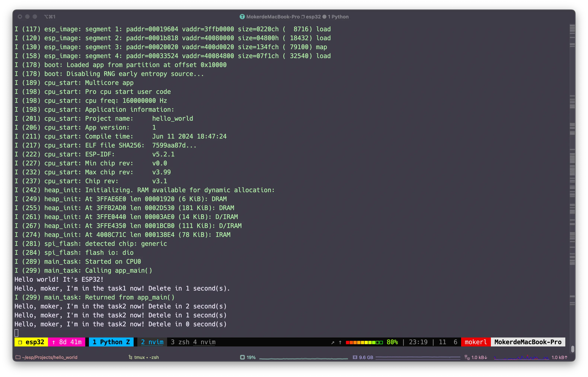Click the memory usage graph
The width and height of the screenshot is (588, 377).
(418, 358)
